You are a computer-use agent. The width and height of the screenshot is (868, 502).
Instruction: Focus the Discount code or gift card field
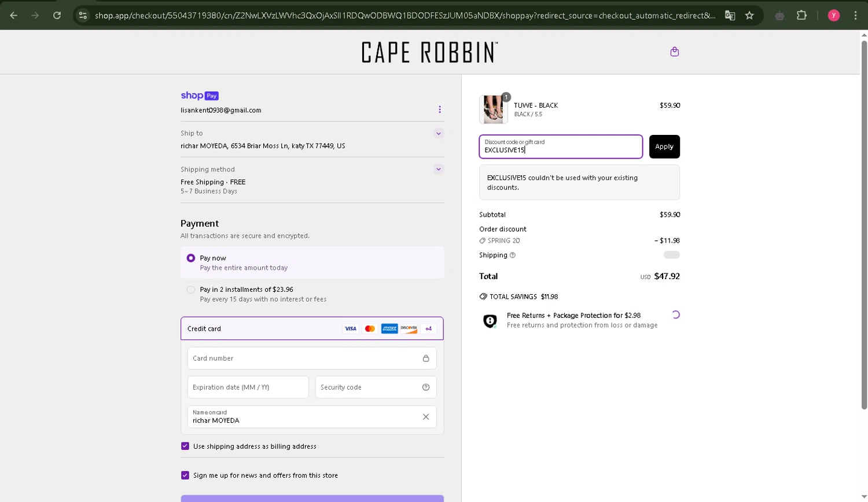(x=561, y=146)
